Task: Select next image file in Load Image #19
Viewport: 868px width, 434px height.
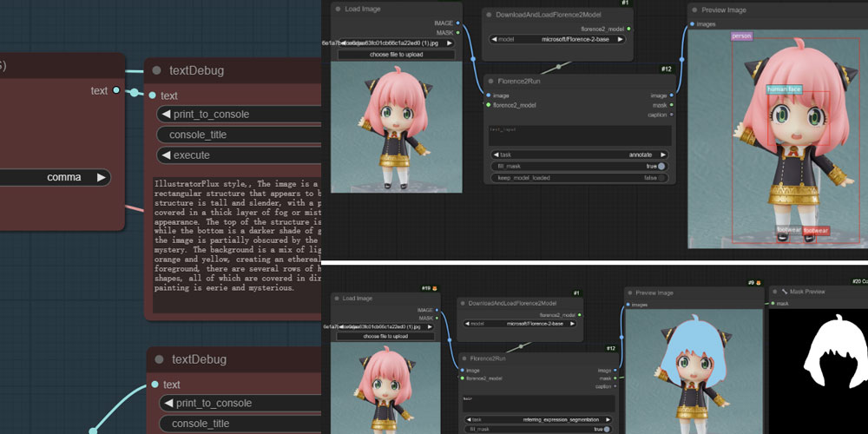Action: point(430,327)
